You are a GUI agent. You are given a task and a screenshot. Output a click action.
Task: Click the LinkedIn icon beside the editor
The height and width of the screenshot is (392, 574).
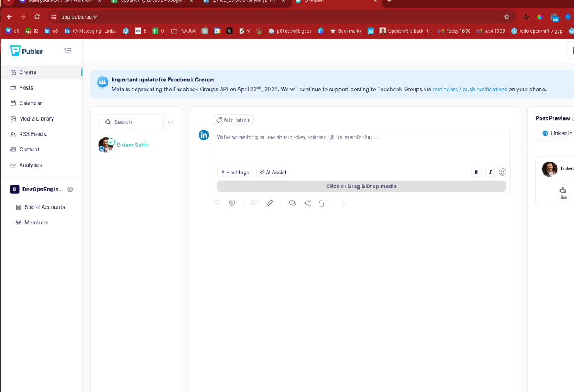tap(204, 135)
